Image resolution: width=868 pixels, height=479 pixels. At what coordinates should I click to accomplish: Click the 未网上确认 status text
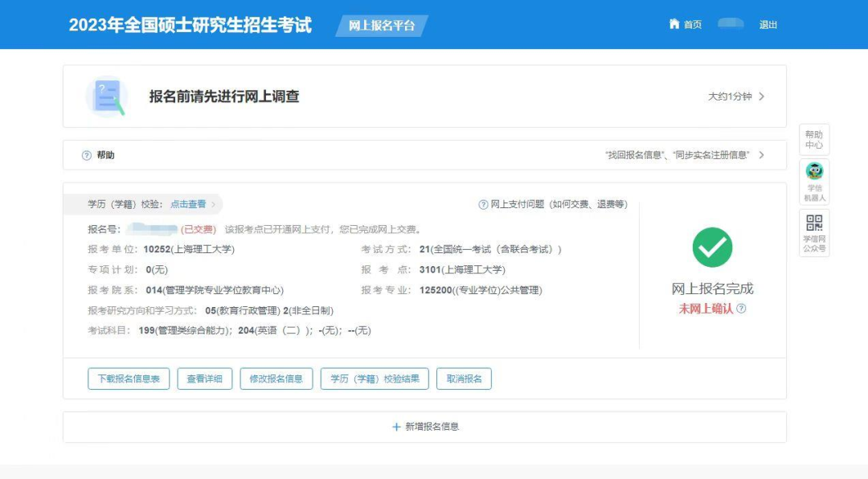(706, 309)
